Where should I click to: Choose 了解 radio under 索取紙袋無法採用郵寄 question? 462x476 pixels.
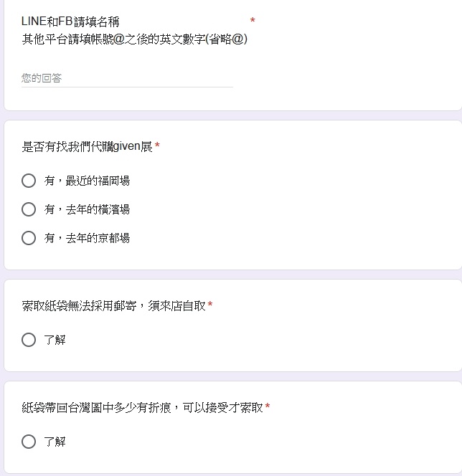coord(29,340)
